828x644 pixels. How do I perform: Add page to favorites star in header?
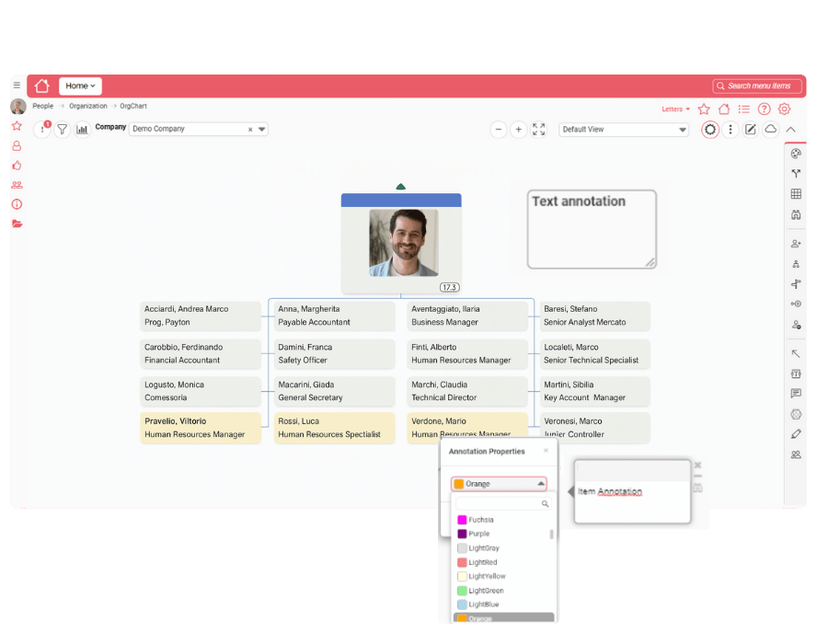(704, 109)
